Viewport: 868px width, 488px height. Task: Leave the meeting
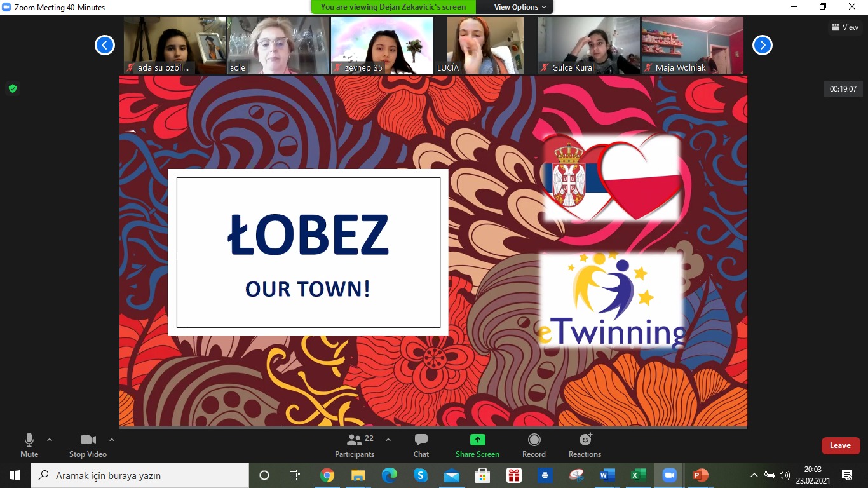point(840,445)
